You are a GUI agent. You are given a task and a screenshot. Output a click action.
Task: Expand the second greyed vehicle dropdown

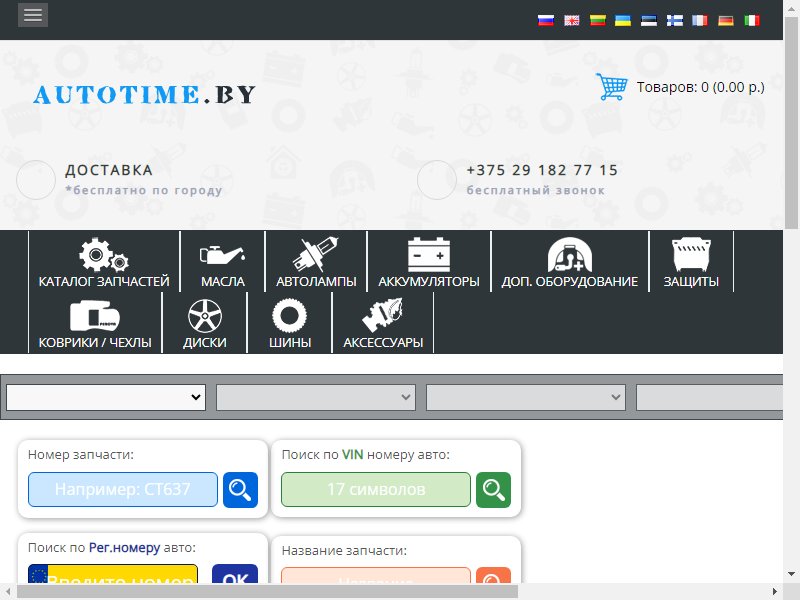pos(316,397)
